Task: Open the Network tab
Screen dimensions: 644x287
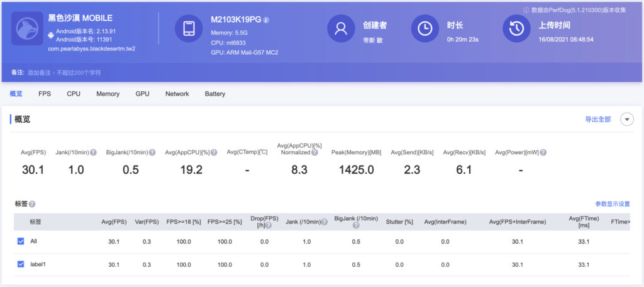Action: (177, 94)
